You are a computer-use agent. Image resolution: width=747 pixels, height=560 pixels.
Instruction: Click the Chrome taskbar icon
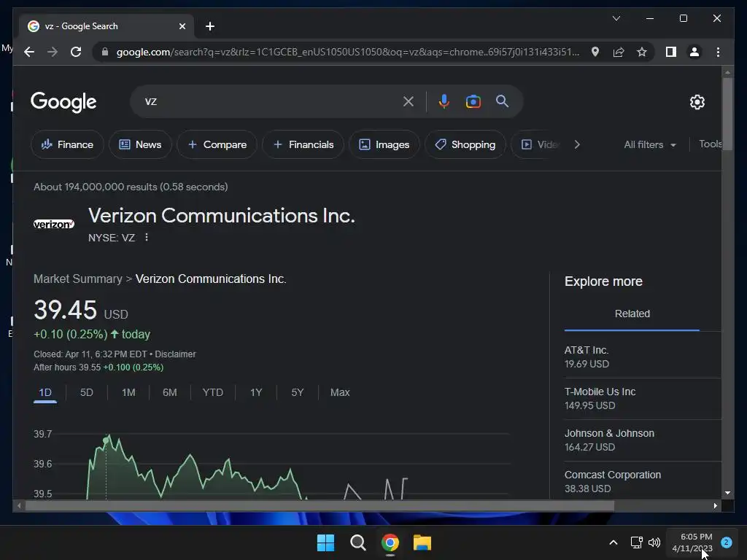[x=390, y=542]
